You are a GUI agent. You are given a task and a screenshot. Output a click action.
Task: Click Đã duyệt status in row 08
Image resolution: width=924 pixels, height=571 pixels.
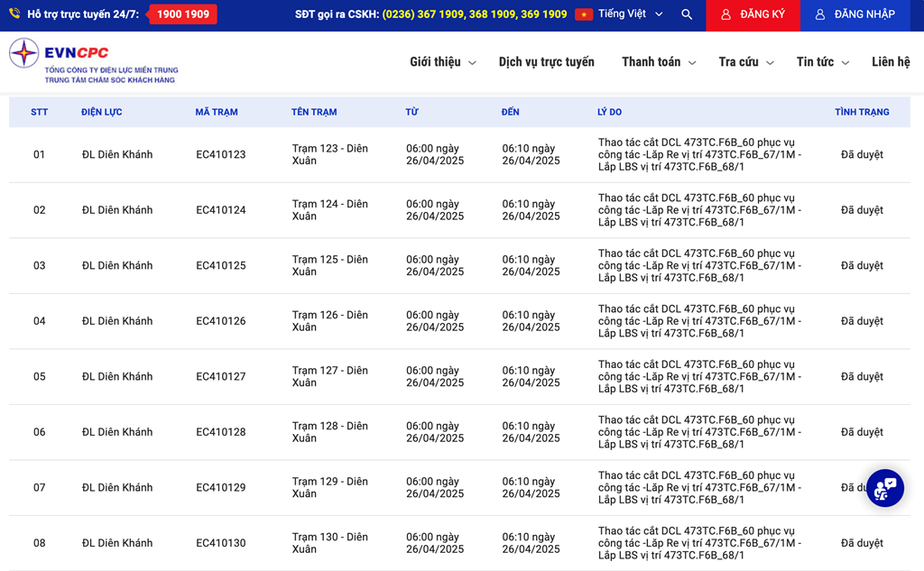(x=862, y=543)
